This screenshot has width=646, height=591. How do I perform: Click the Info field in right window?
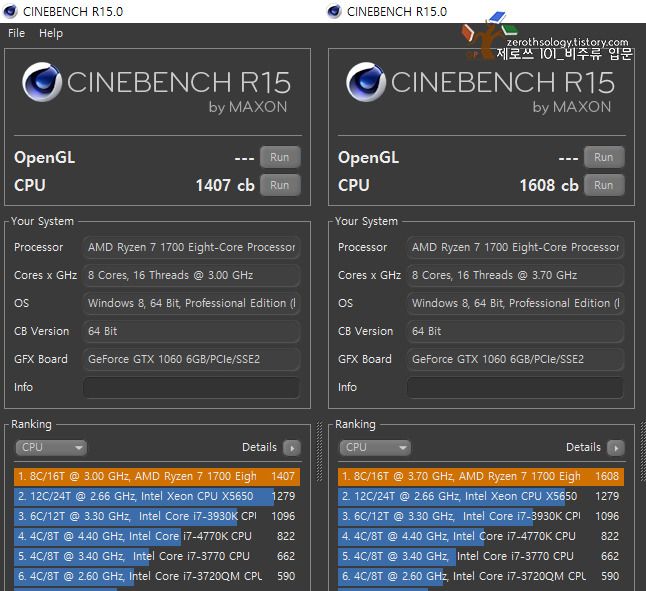[515, 387]
